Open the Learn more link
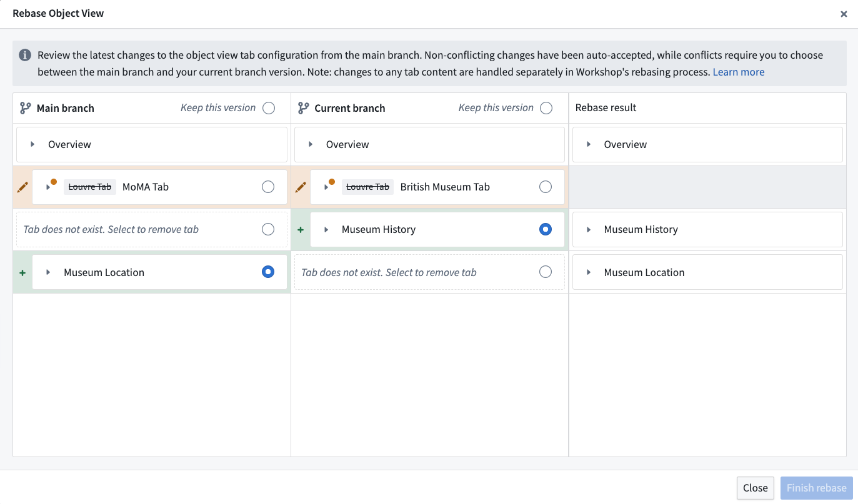Viewport: 858px width, 504px height. point(738,72)
